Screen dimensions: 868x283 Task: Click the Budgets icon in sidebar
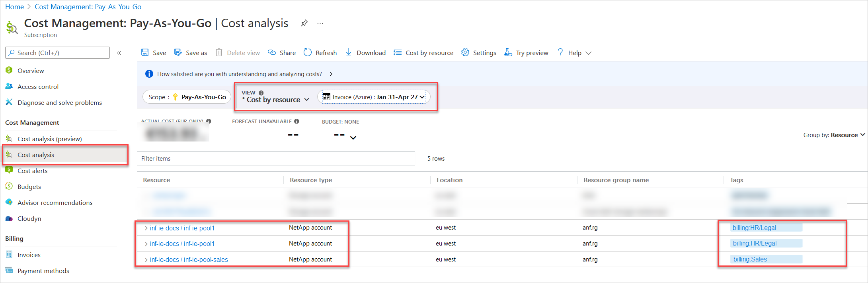tap(9, 187)
